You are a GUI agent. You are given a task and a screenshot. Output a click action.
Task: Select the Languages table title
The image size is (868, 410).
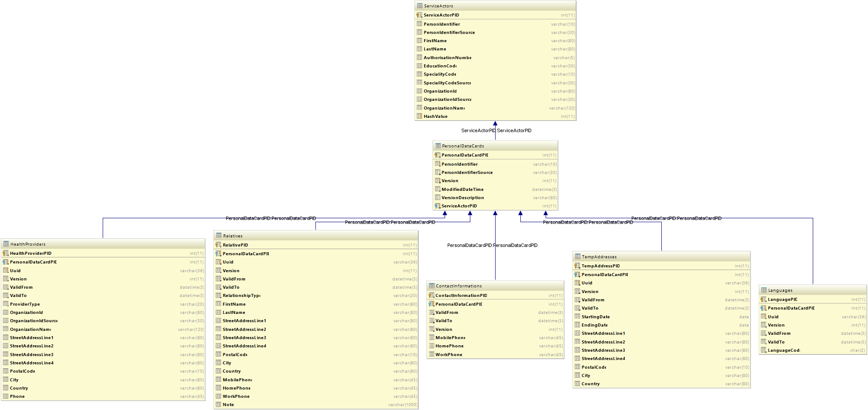780,290
